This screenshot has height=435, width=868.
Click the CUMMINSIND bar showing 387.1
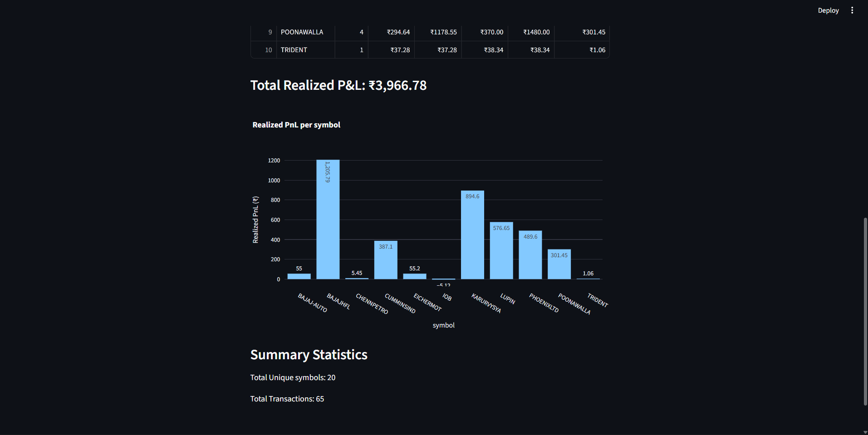(386, 260)
